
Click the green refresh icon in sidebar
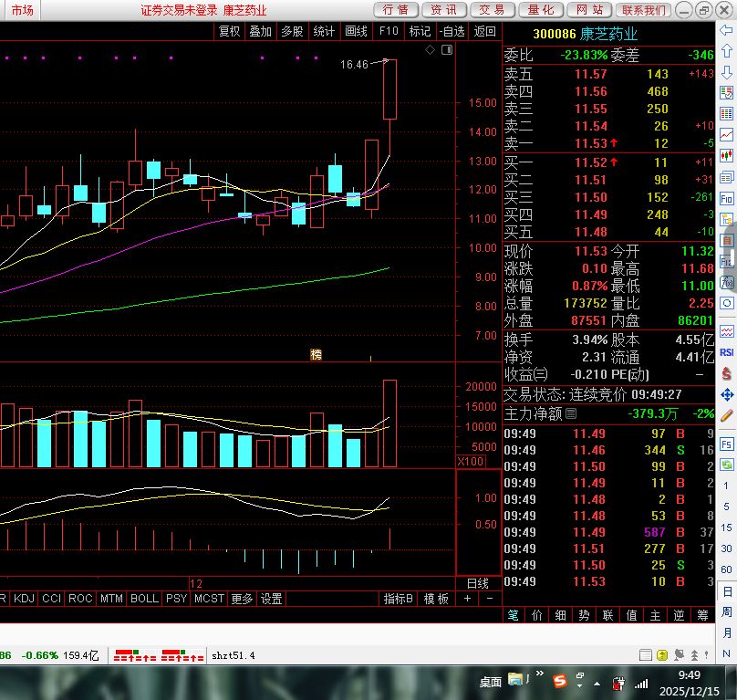[726, 465]
